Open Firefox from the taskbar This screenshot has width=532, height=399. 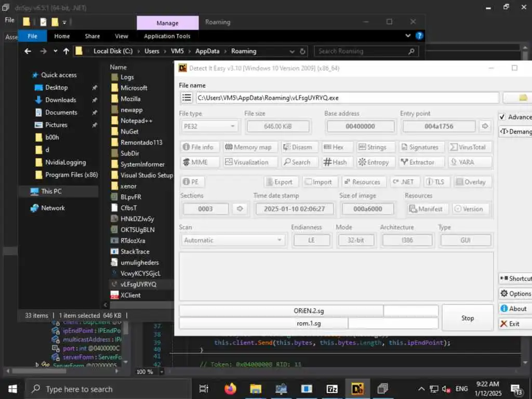tap(230, 389)
